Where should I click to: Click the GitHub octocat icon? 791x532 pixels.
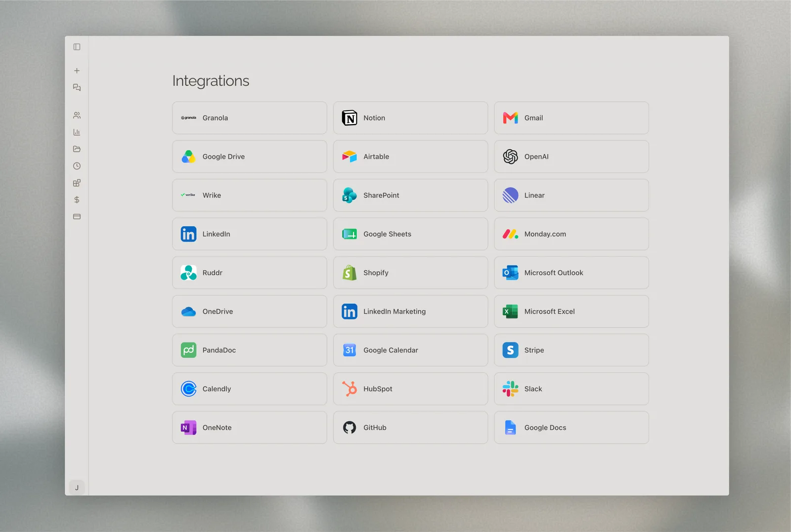(350, 428)
